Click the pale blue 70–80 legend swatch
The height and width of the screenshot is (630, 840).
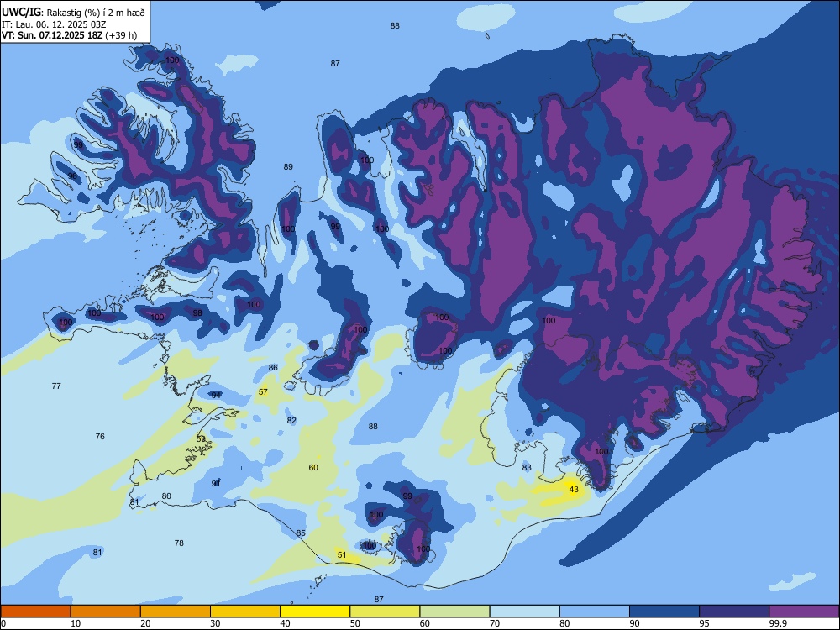[524, 612]
